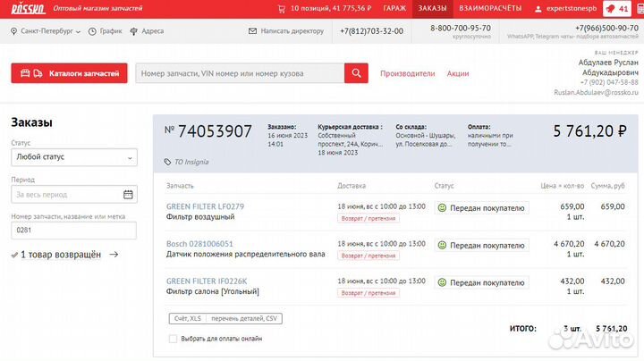This screenshot has height=361, width=644.
Task: Click order number 74053907
Action: click(x=215, y=131)
